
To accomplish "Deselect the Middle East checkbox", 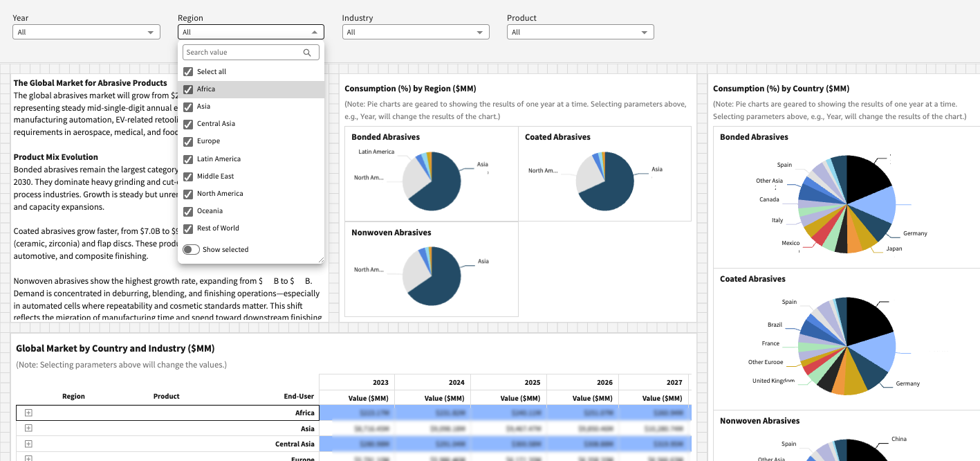I will tap(188, 177).
